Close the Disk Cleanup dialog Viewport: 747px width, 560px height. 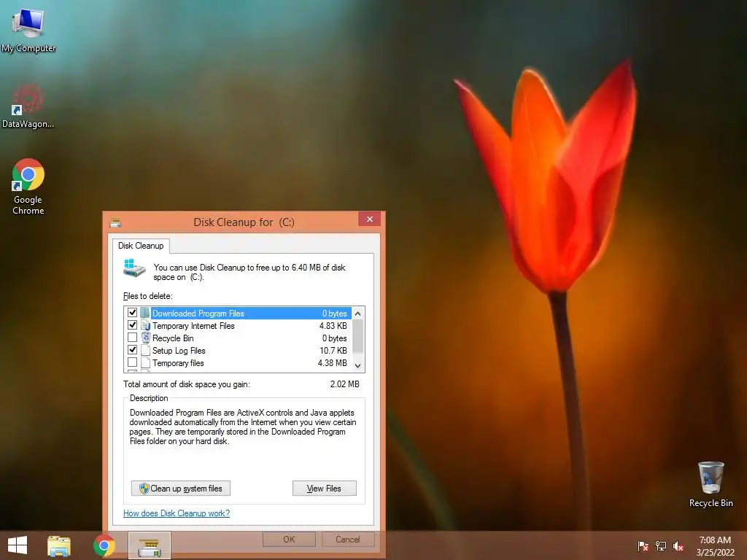370,219
